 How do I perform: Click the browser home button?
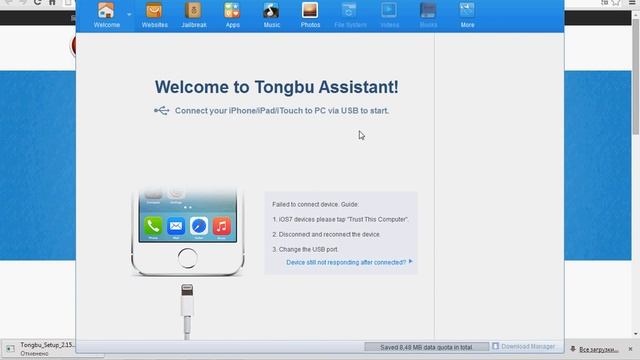click(x=52, y=2)
